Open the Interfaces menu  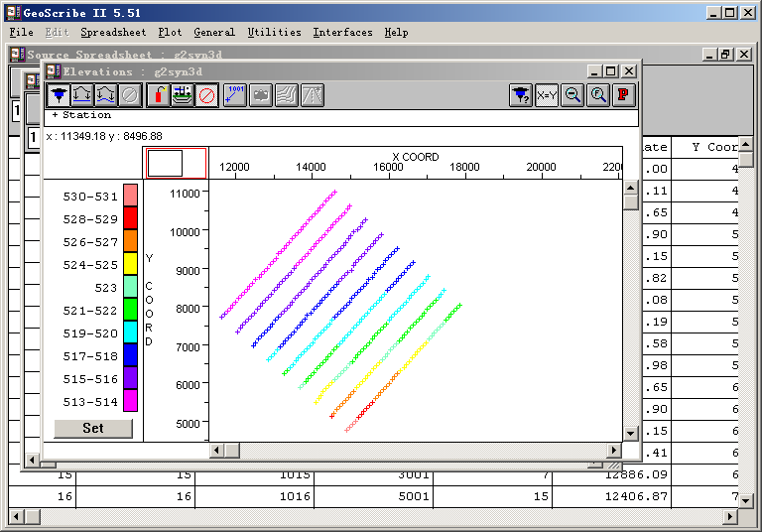[x=342, y=32]
